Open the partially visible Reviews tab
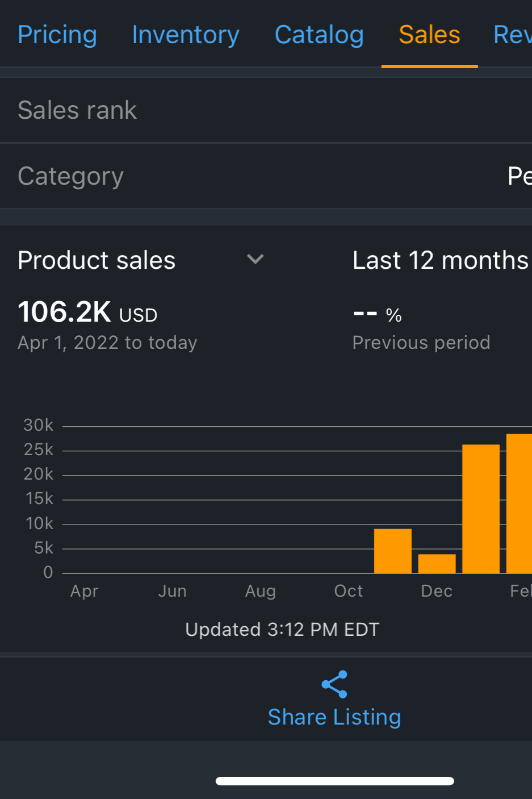This screenshot has height=799, width=532. (x=512, y=35)
